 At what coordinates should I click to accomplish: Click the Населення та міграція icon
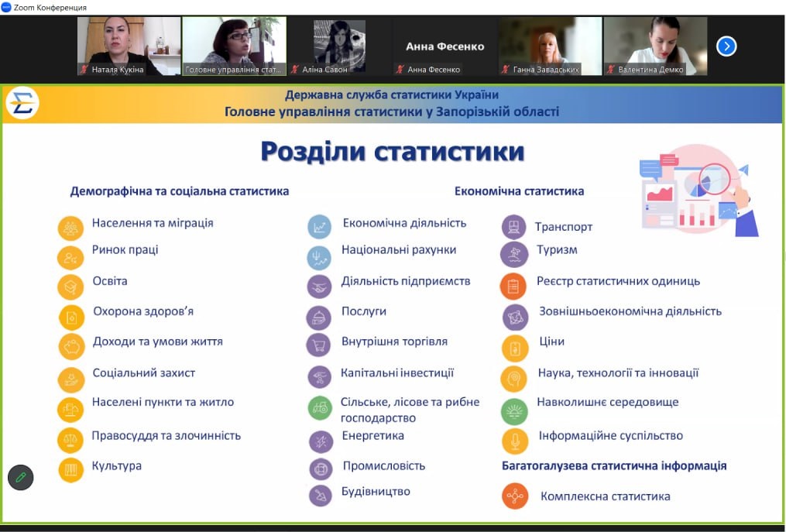(70, 228)
